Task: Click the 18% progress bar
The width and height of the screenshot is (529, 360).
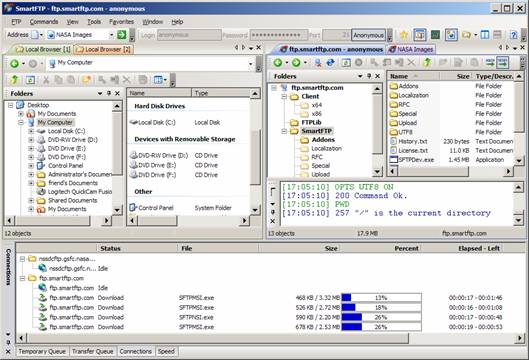Action: tap(382, 308)
